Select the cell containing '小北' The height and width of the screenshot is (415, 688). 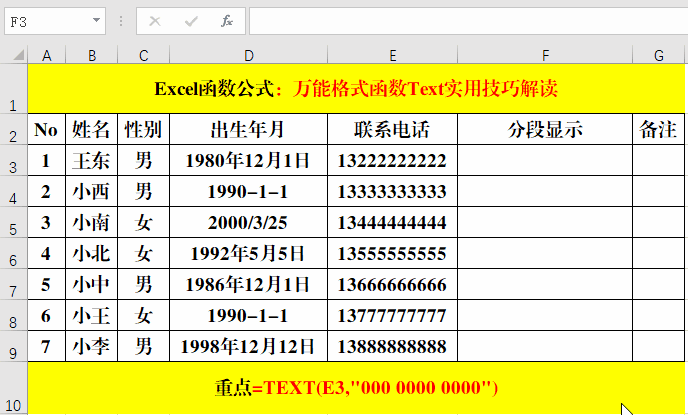[92, 254]
